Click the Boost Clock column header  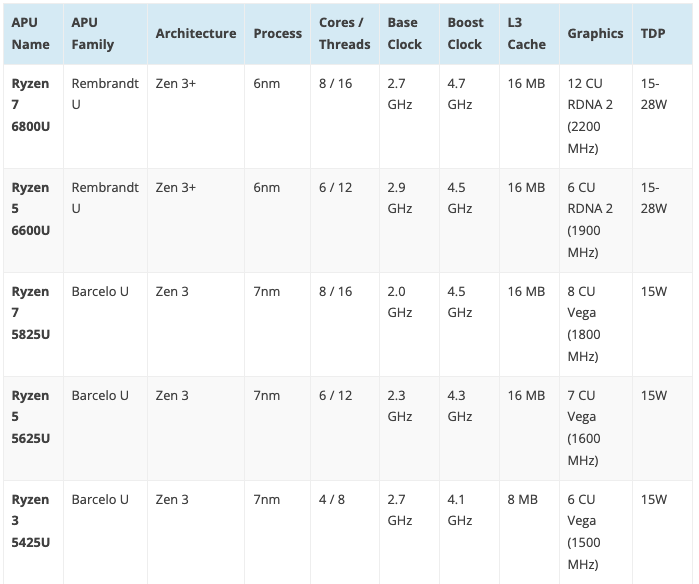(465, 33)
